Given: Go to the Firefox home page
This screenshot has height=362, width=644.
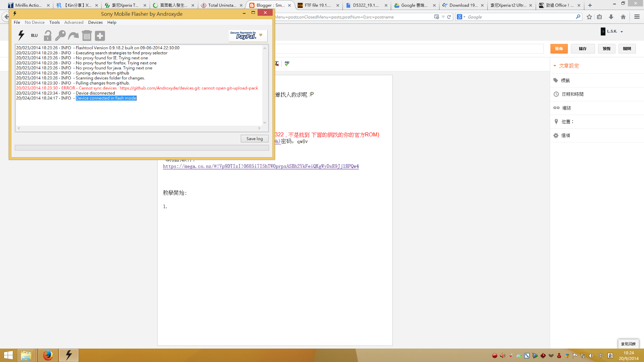Looking at the screenshot, I should (x=623, y=17).
